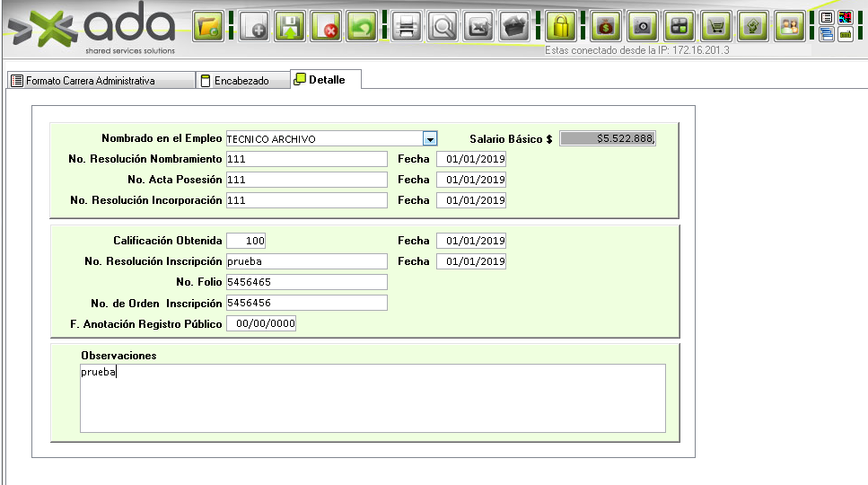Image resolution: width=868 pixels, height=485 pixels.
Task: Click the F. Anotación Registro Público date field
Action: (x=261, y=323)
